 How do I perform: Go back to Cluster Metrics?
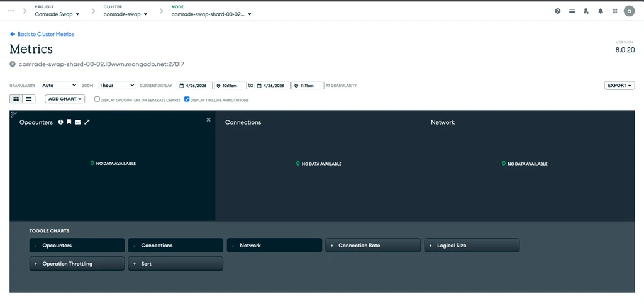(42, 34)
